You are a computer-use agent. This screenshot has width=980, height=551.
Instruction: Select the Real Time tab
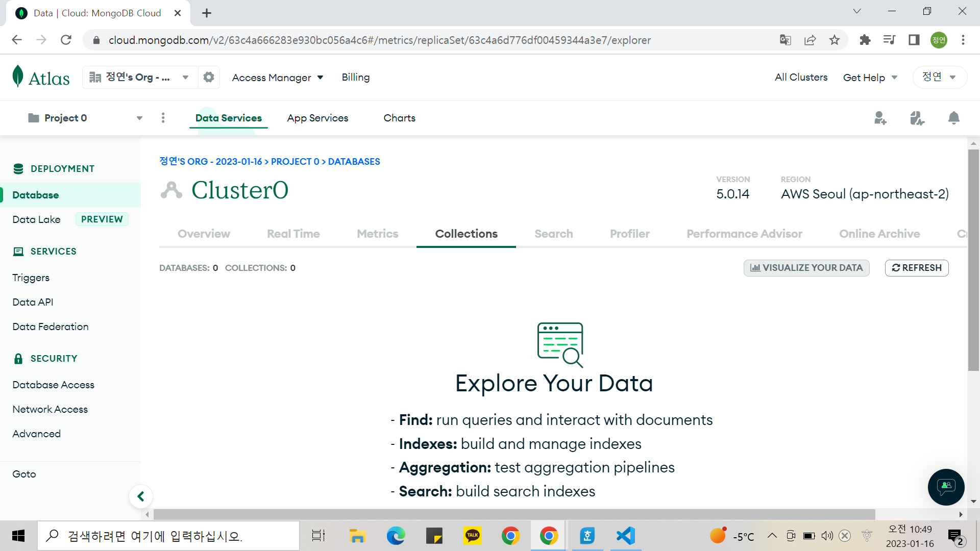pyautogui.click(x=293, y=234)
